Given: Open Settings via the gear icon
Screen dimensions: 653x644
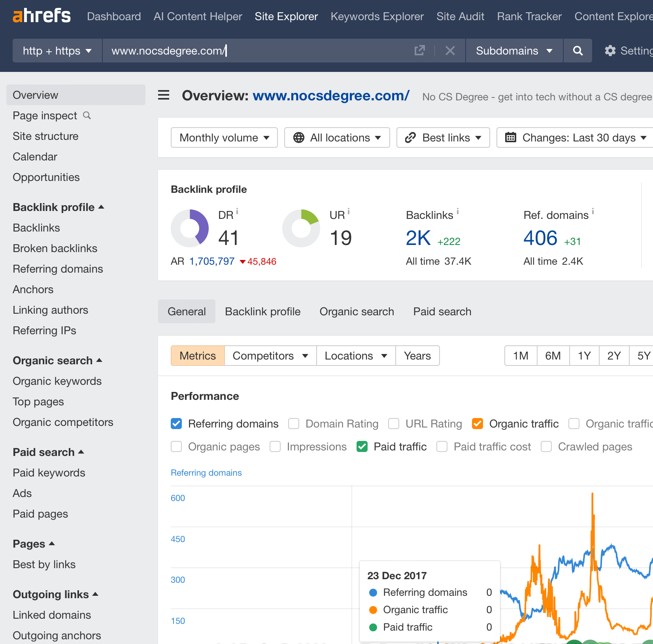Looking at the screenshot, I should (x=610, y=51).
